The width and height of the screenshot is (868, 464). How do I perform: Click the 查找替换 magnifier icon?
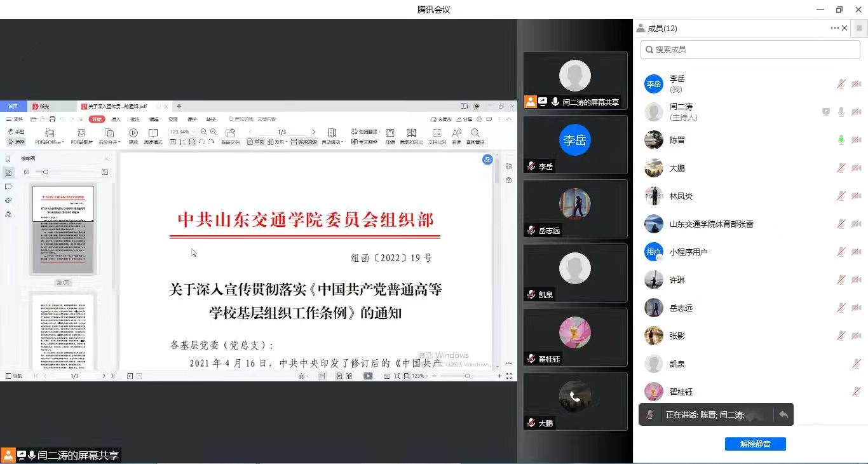(x=475, y=133)
